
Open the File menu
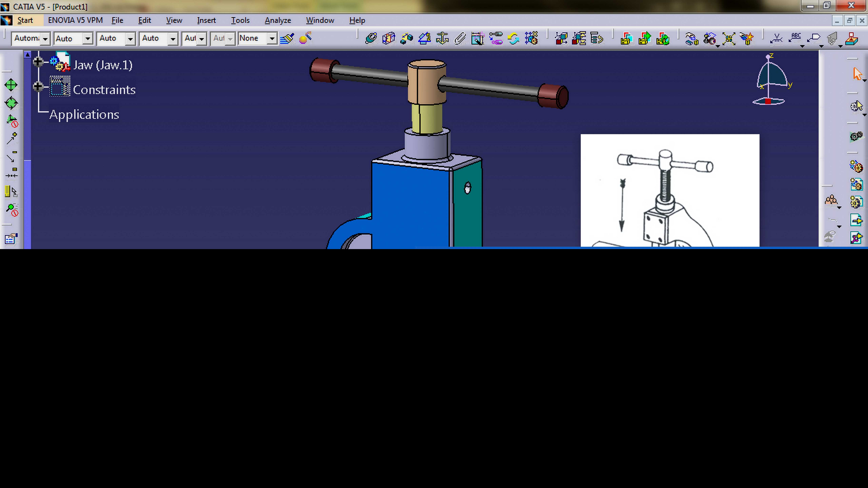tap(117, 21)
